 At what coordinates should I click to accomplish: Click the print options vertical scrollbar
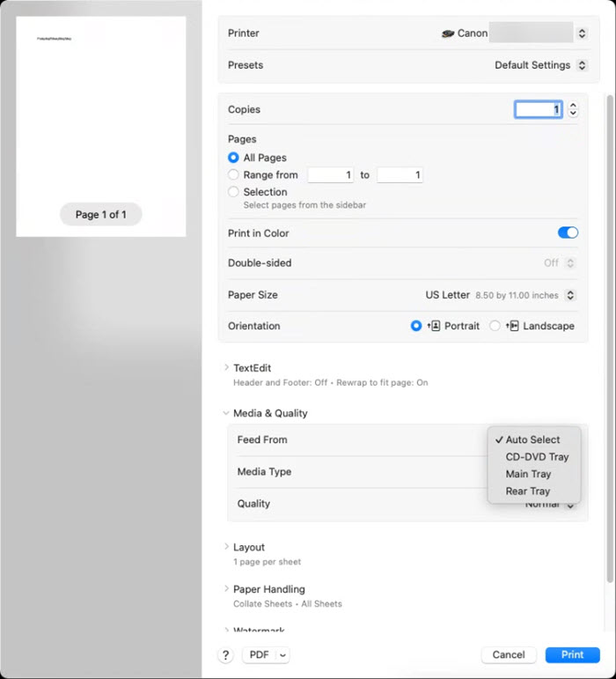tap(610, 338)
